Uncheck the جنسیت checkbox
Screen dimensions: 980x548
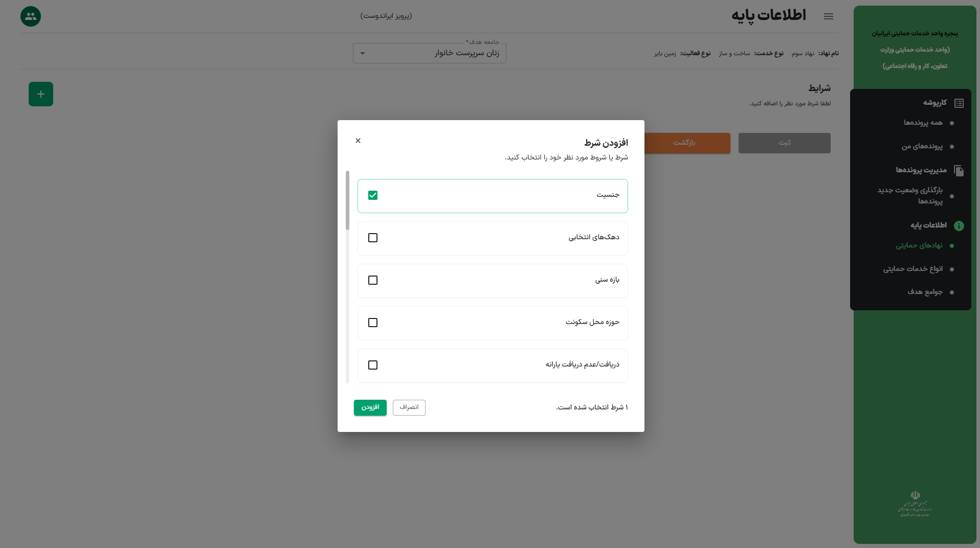coord(373,195)
